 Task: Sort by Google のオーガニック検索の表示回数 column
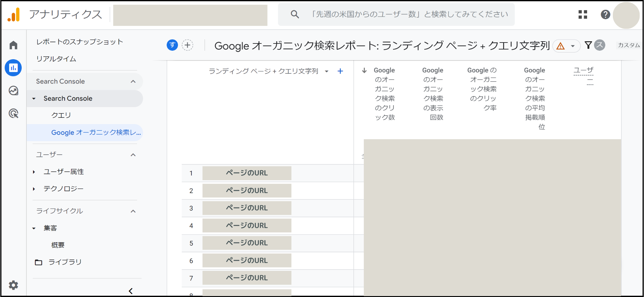(x=433, y=94)
